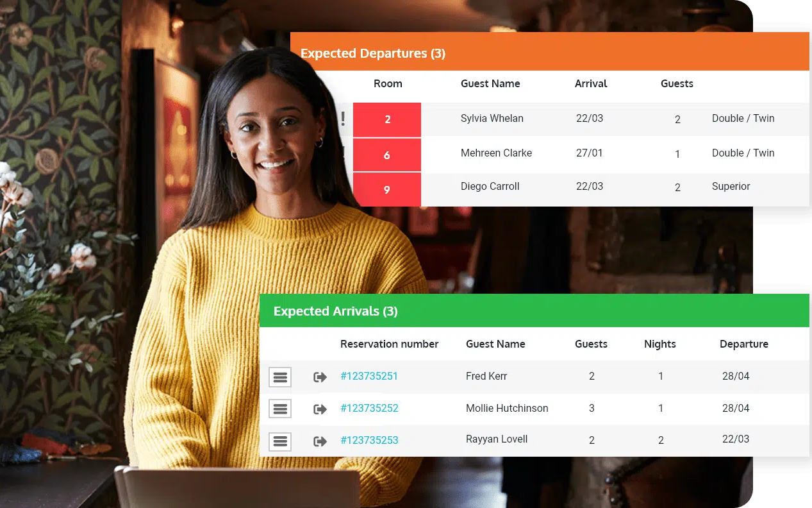Click the Superior room type for Diego Carroll
The width and height of the screenshot is (812, 508).
[x=731, y=187]
